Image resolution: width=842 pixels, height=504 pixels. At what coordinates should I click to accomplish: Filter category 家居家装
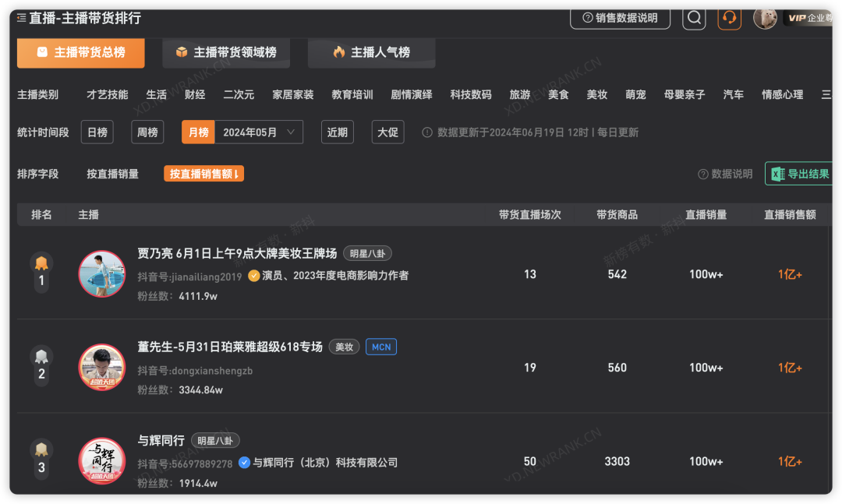tap(293, 95)
